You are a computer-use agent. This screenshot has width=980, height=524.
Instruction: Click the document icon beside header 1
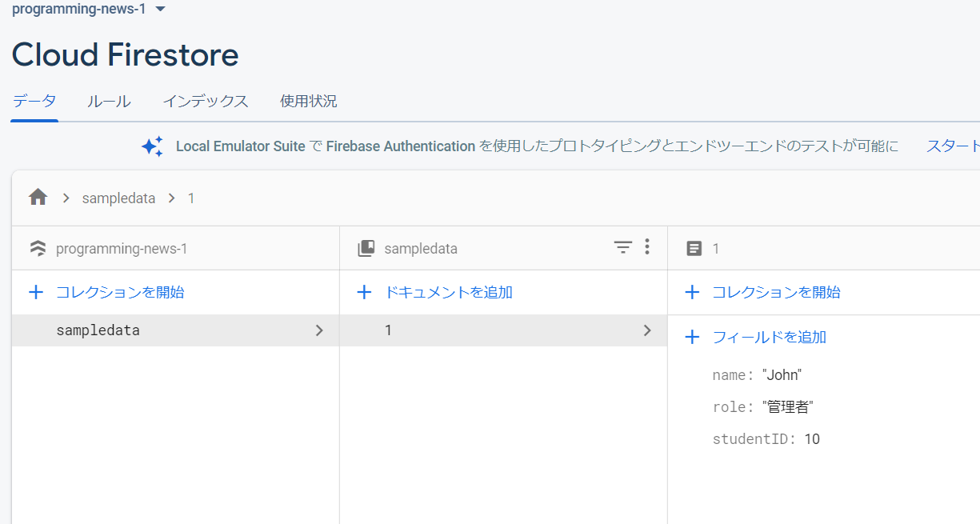point(694,249)
